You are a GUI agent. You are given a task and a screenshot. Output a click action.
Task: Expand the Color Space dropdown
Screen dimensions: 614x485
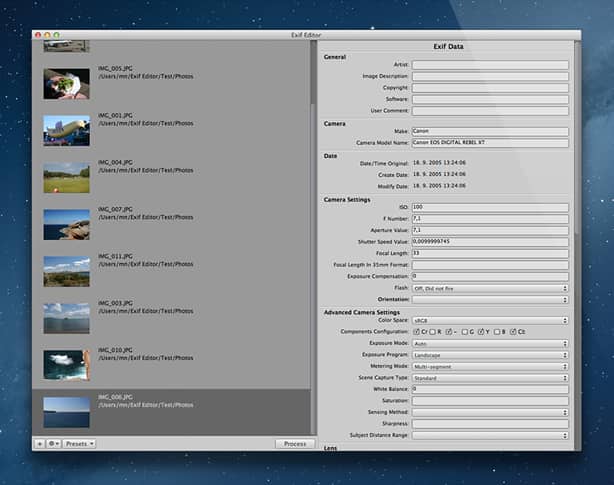pyautogui.click(x=489, y=320)
